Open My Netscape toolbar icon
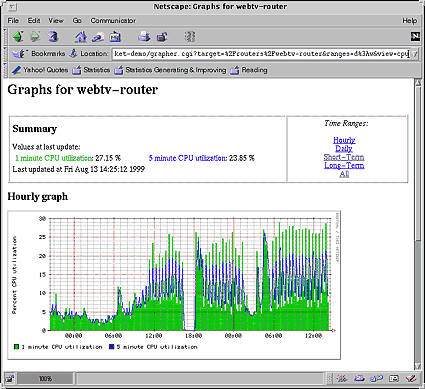425x389 pixels. (115, 36)
